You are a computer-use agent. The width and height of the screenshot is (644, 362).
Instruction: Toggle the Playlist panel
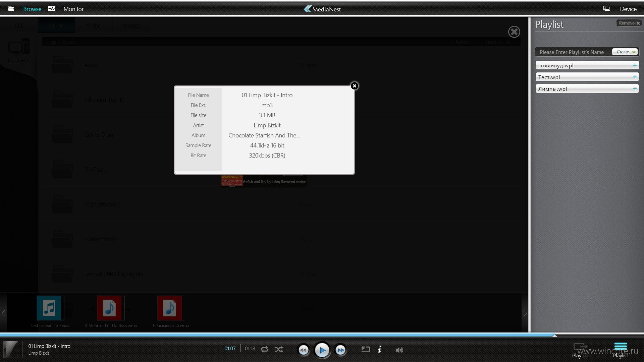[x=621, y=350]
